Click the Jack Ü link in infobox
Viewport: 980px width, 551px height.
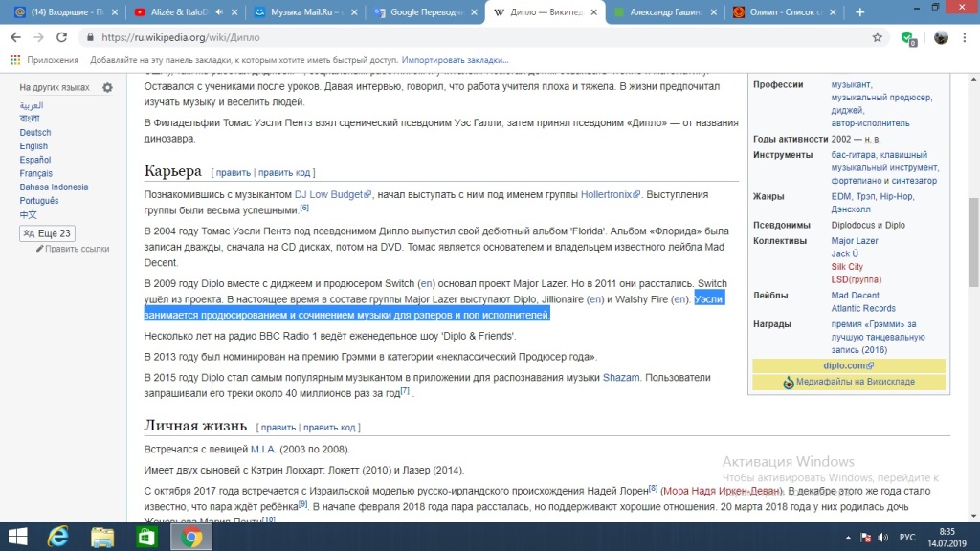[845, 253]
